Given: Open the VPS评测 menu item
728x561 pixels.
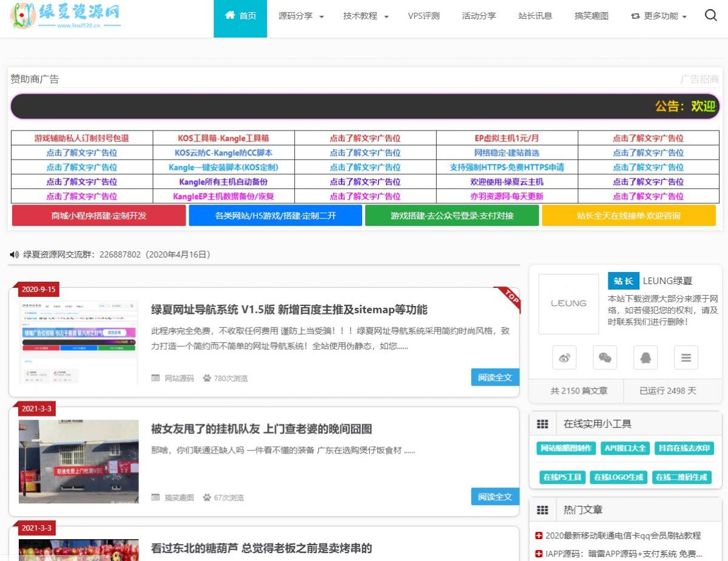Looking at the screenshot, I should click(423, 16).
